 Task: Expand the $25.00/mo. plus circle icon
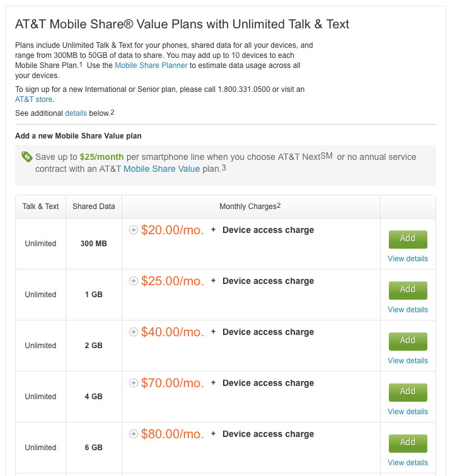134,281
